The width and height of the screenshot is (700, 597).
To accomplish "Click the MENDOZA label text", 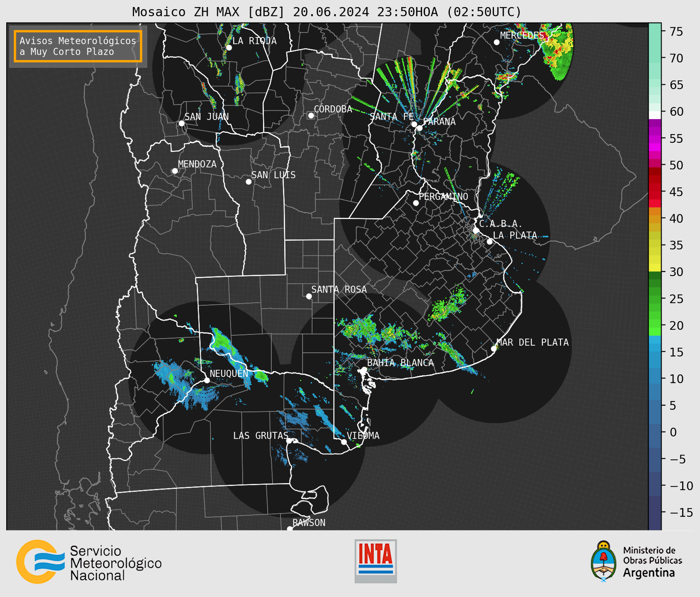I will 197,164.
